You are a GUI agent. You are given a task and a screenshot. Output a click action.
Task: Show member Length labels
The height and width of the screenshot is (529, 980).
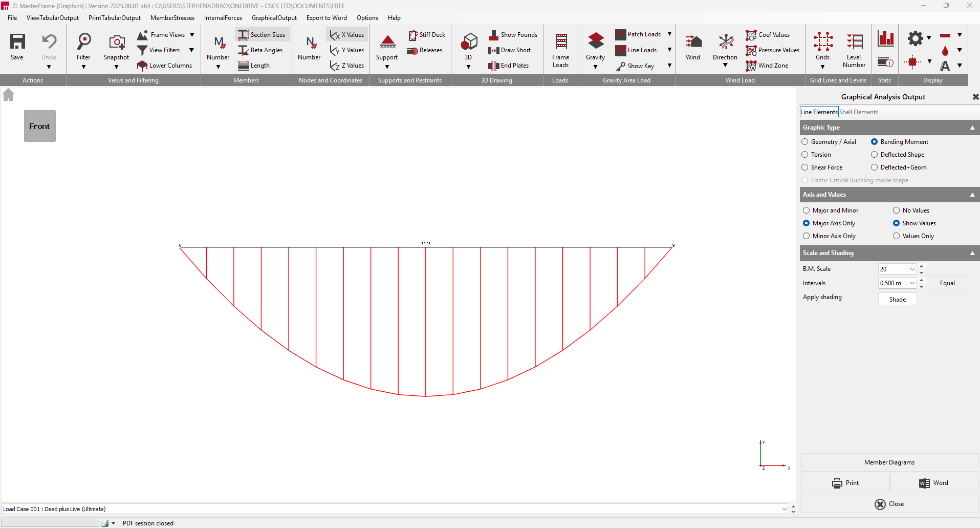click(254, 66)
